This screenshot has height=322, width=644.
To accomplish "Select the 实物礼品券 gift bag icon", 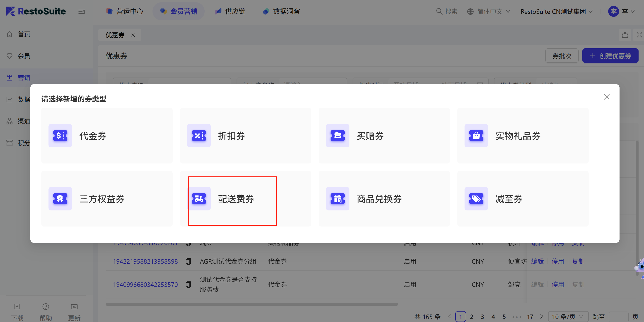I will (476, 136).
